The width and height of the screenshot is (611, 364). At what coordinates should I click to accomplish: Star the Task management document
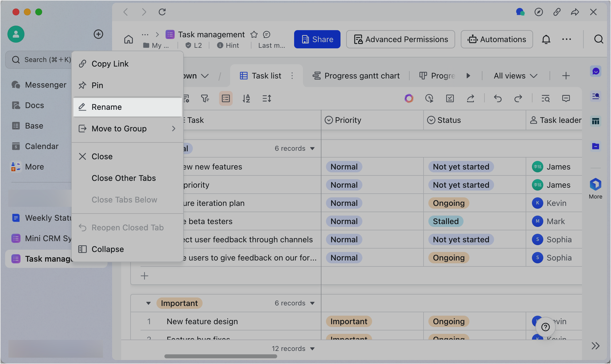coord(254,35)
